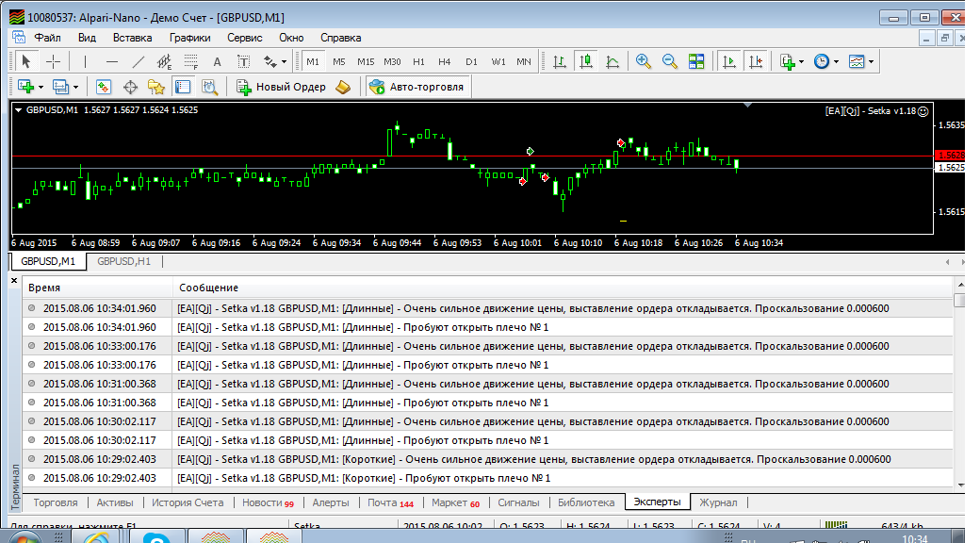This screenshot has height=543, width=980.
Task: Toggle the Market Watch window
Action: click(x=103, y=87)
